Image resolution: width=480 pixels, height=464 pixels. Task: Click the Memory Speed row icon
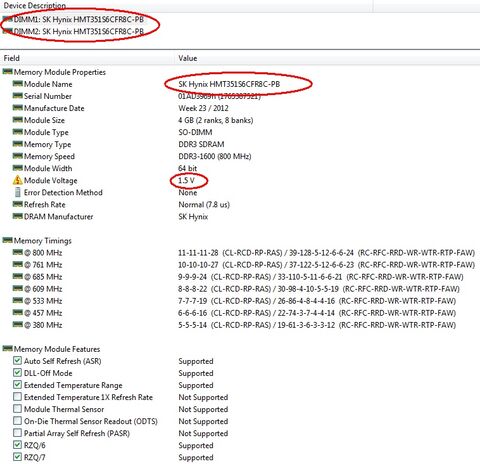[18, 156]
